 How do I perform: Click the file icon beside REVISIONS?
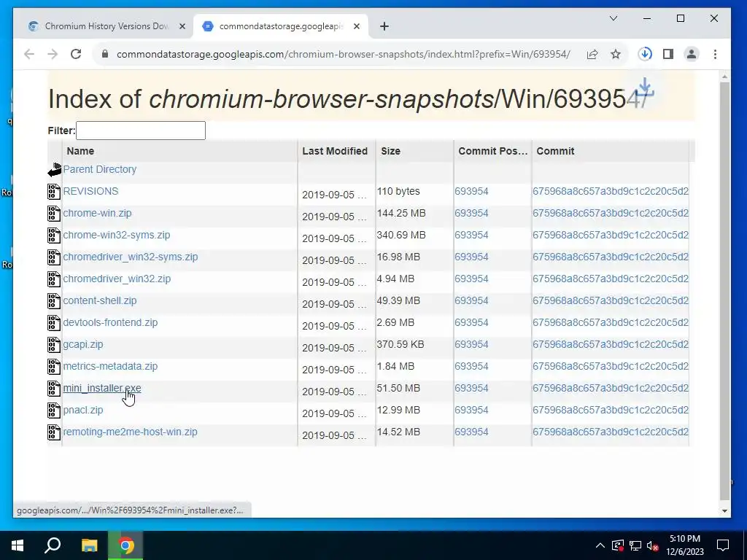(x=54, y=192)
